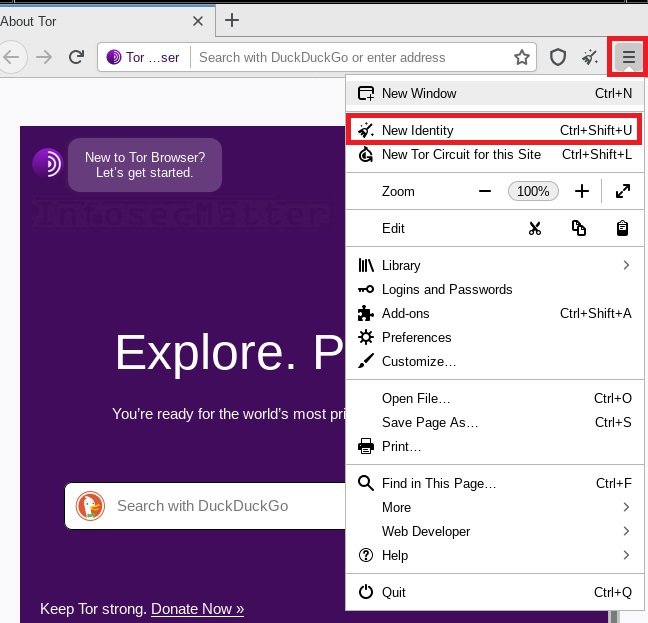Close the About Tor tab
This screenshot has height=623, width=648.
click(198, 21)
